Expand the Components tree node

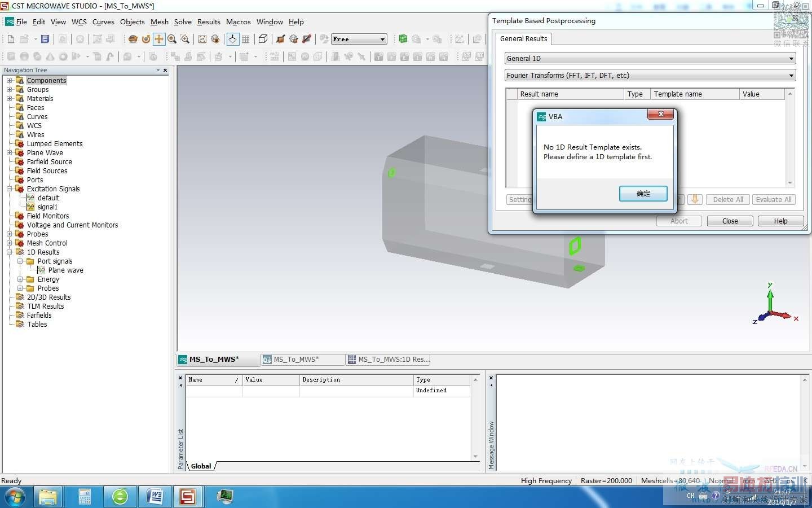pyautogui.click(x=9, y=81)
